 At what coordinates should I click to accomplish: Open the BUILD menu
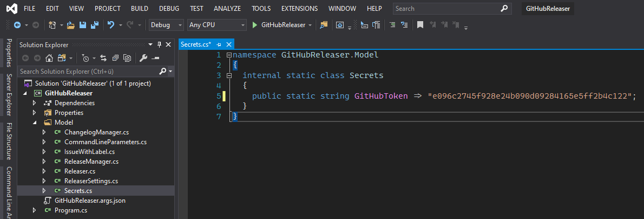(140, 9)
